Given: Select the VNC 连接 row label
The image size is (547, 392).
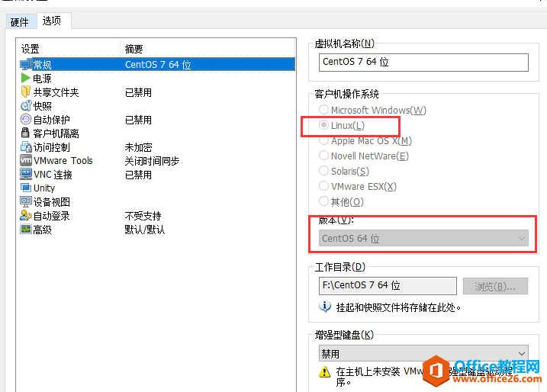Looking at the screenshot, I should tap(53, 175).
